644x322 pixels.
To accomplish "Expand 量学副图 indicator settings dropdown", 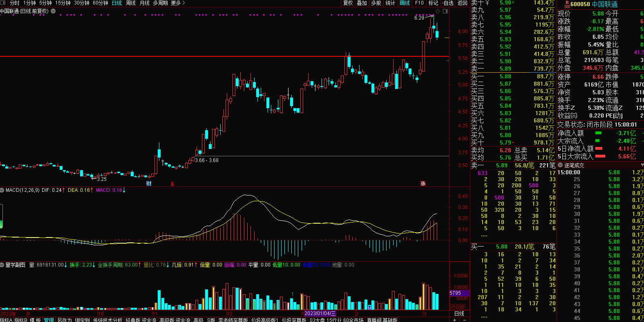I will coord(2,265).
